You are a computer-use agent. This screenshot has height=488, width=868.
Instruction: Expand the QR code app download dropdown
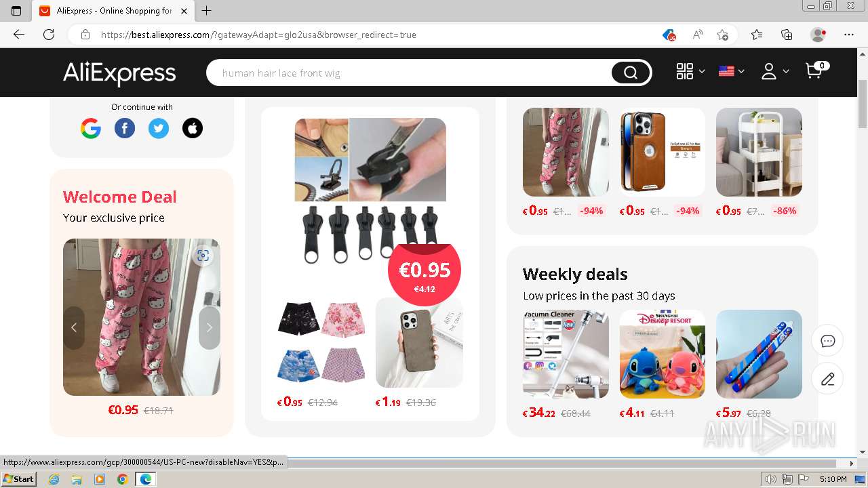690,71
